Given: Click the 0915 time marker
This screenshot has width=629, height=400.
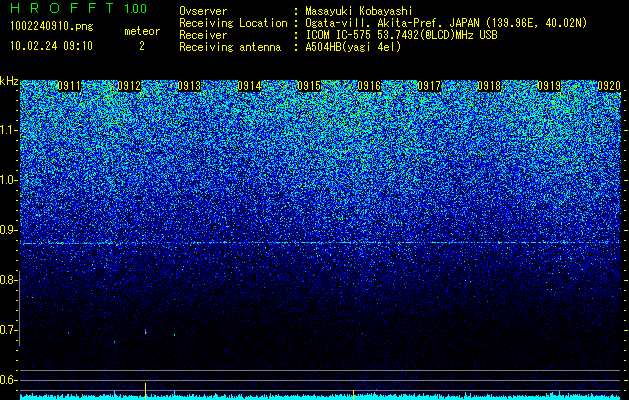Looking at the screenshot, I should click(x=309, y=86).
